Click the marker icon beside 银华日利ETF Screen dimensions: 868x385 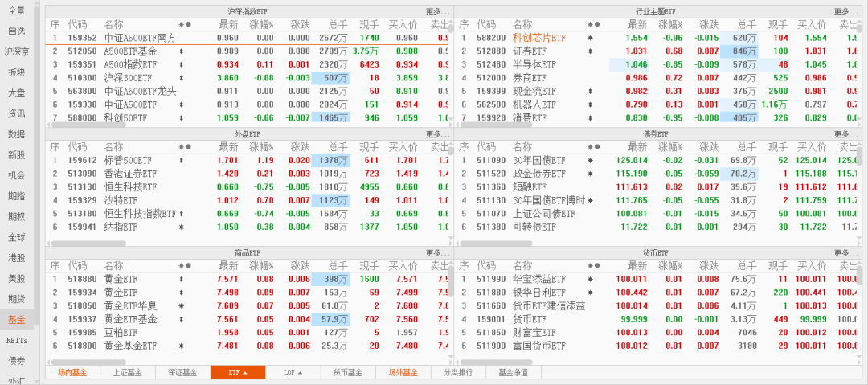(x=590, y=293)
